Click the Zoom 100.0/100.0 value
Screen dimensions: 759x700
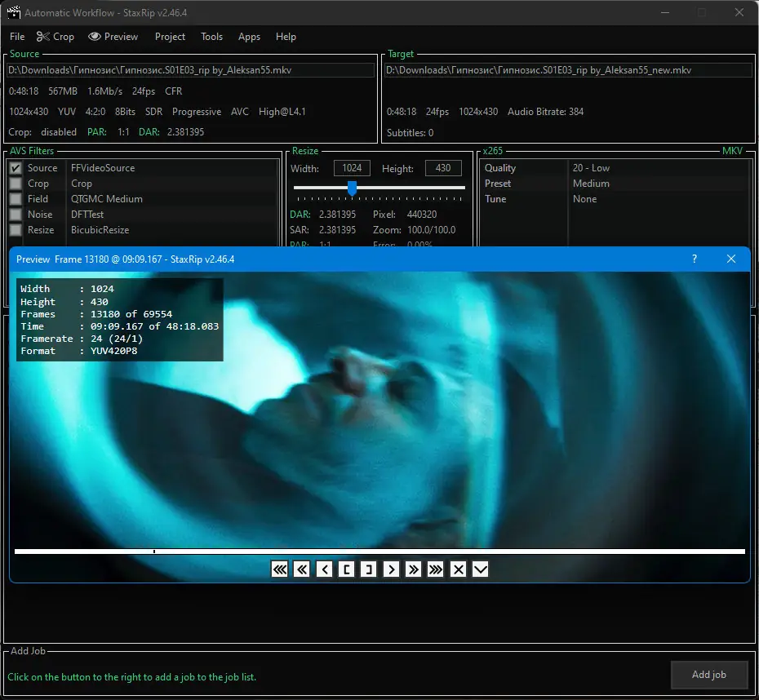pos(431,230)
